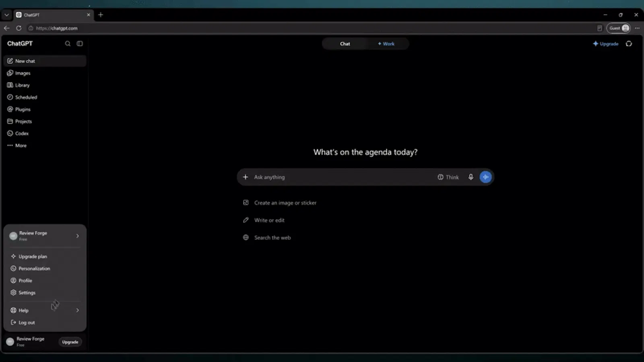644x362 pixels.
Task: Click the ChatGPT logo text in sidebar
Action: coord(20,43)
